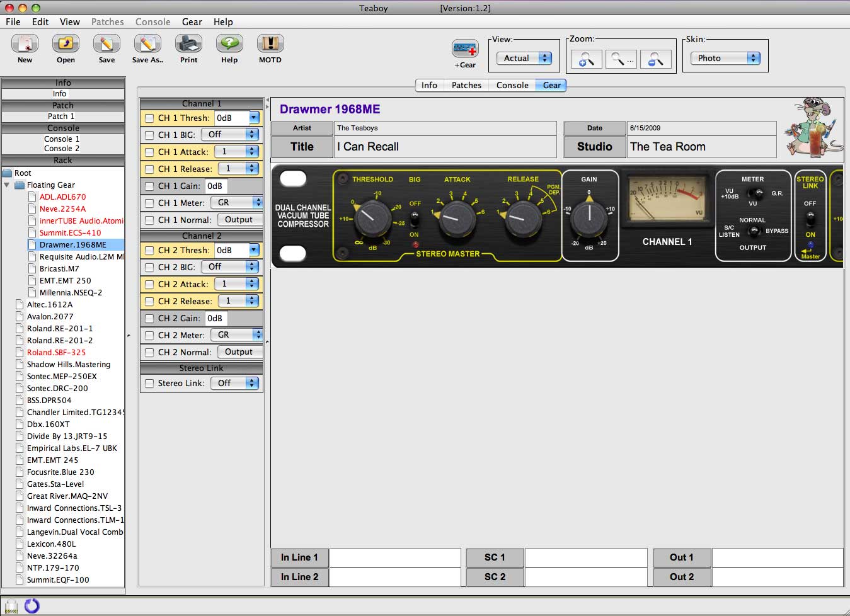Click the Info sidebar entry
The width and height of the screenshot is (850, 616).
tap(60, 93)
